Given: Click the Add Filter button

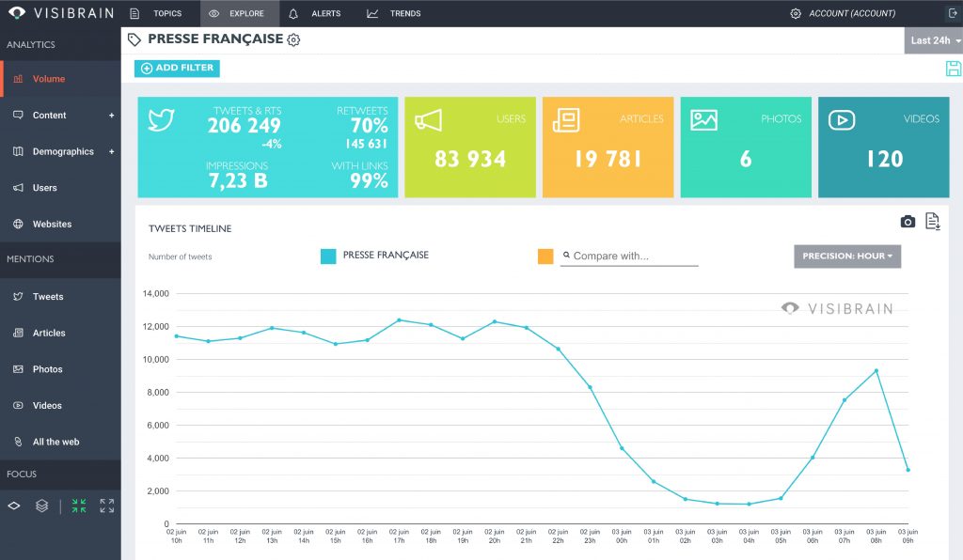Looking at the screenshot, I should point(176,68).
